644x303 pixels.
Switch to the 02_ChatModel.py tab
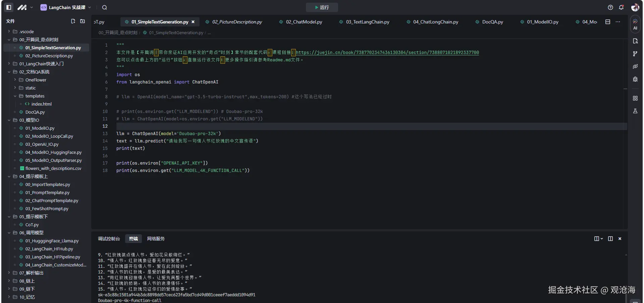304,22
